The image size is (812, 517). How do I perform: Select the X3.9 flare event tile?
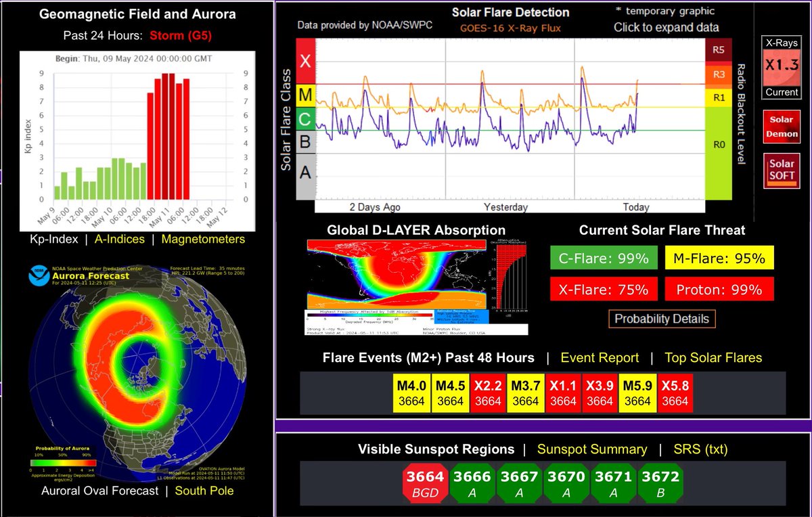pyautogui.click(x=600, y=393)
